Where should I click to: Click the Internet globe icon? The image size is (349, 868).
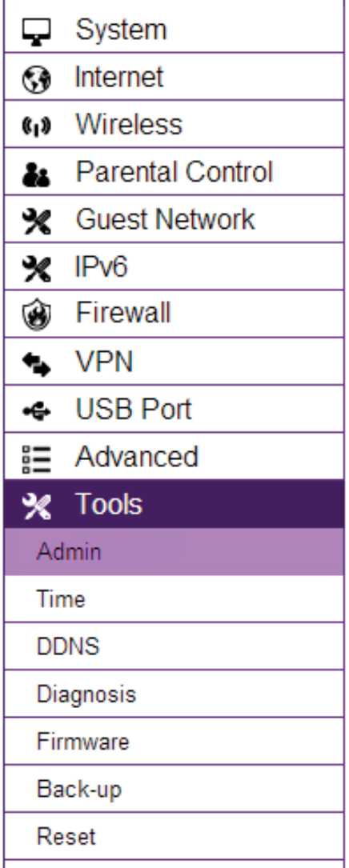coord(37,78)
